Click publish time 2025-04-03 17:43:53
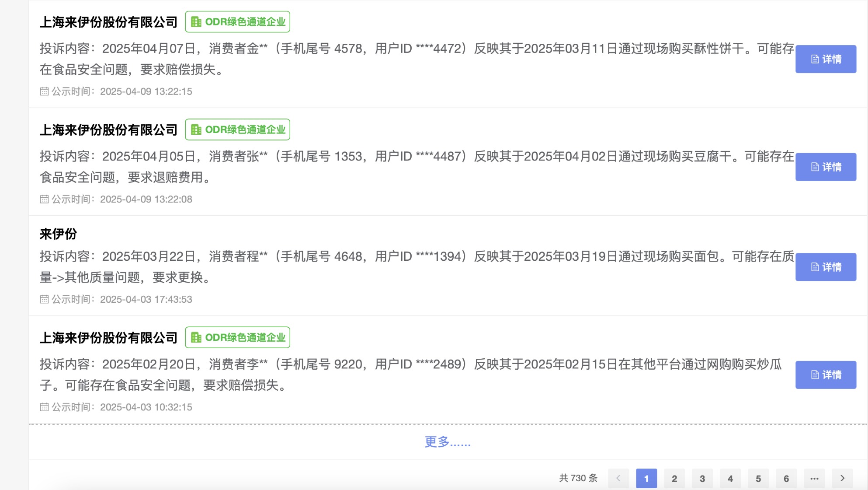This screenshot has height=490, width=868. 146,299
